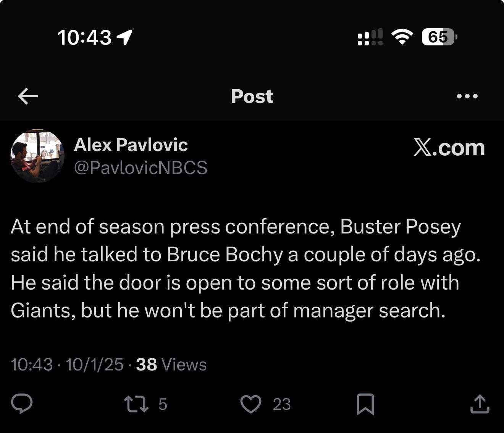Tap the post text about Buster Posey
This screenshot has height=433, width=504.
point(244,268)
